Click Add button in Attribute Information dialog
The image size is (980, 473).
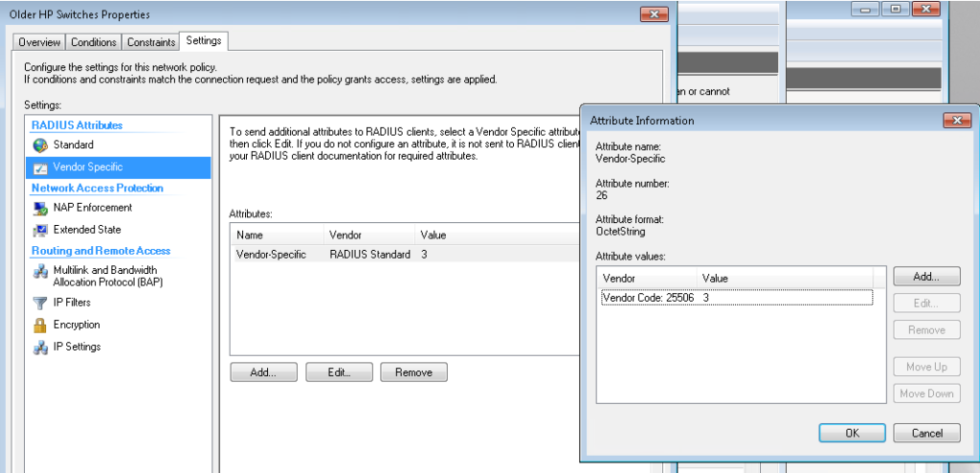click(x=926, y=277)
